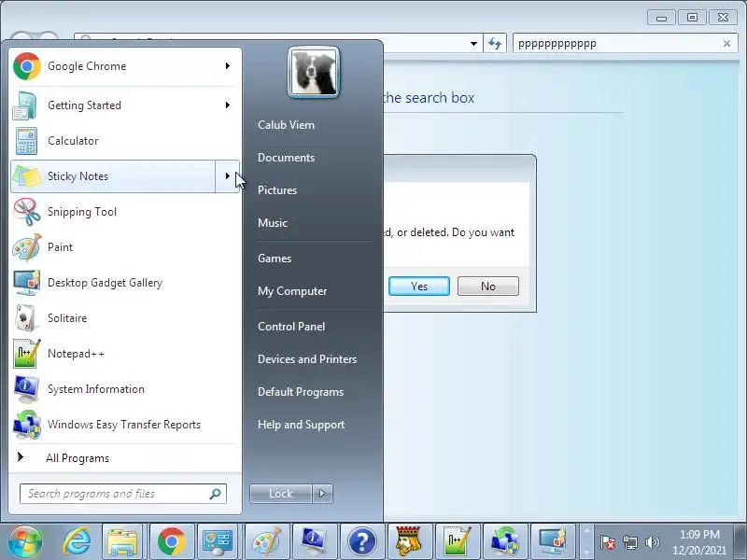Screen dimensions: 747x560
Task: Click Yes in the dialog
Action: (x=418, y=287)
